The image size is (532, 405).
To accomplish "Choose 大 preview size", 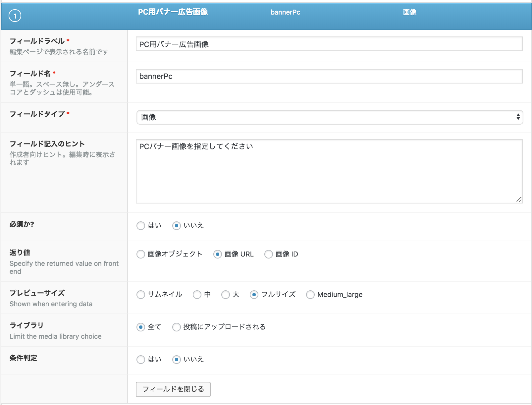I will tap(226, 295).
